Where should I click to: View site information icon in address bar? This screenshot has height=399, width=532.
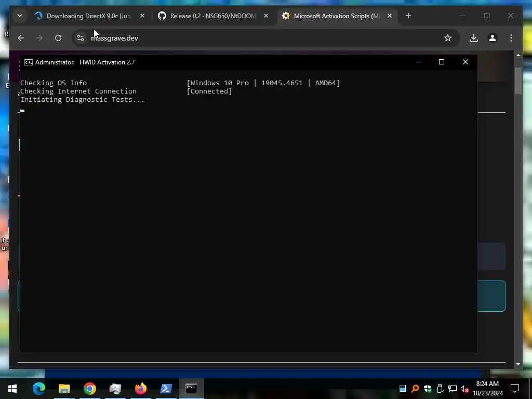point(81,38)
